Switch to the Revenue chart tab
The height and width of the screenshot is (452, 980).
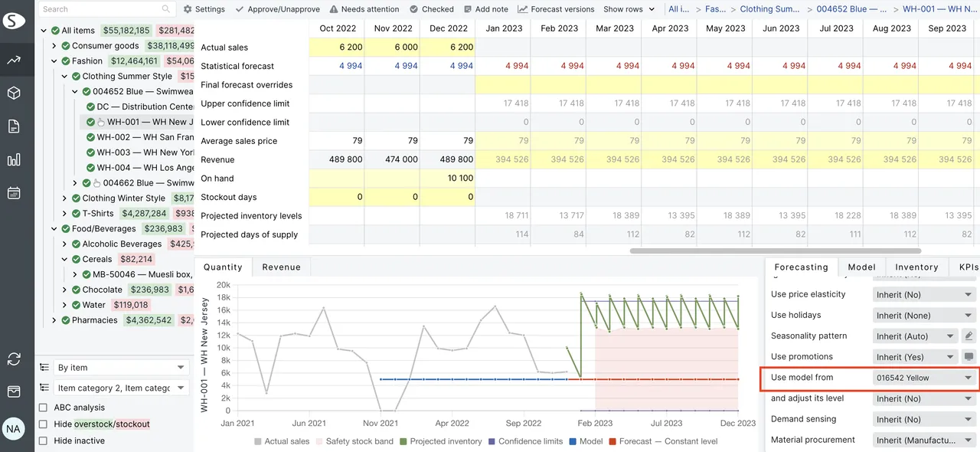281,267
